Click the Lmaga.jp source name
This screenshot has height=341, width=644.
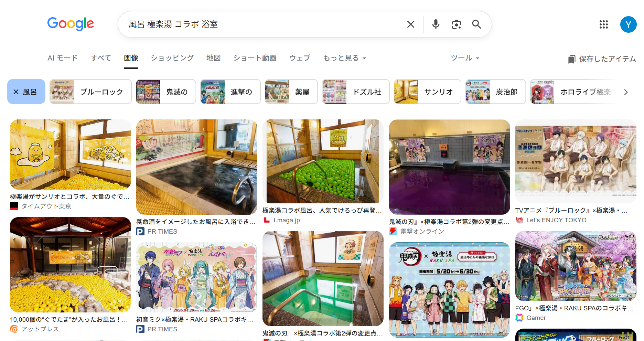[x=287, y=220]
